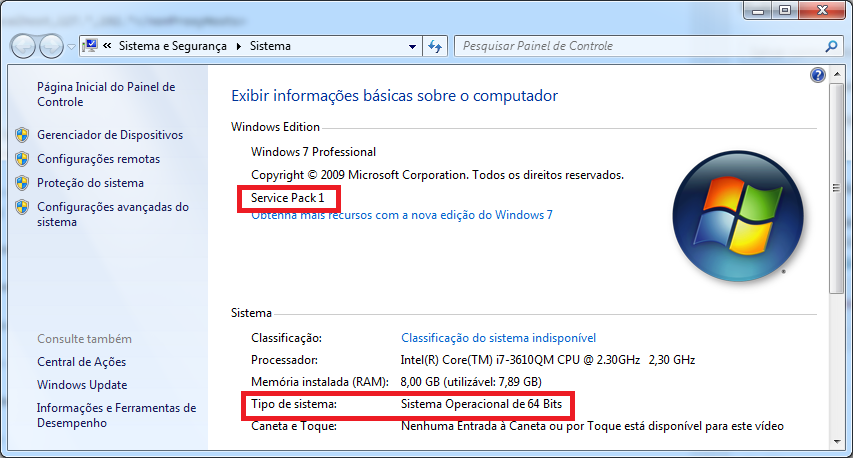
Task: Open the Windows Update link
Action: 82,385
